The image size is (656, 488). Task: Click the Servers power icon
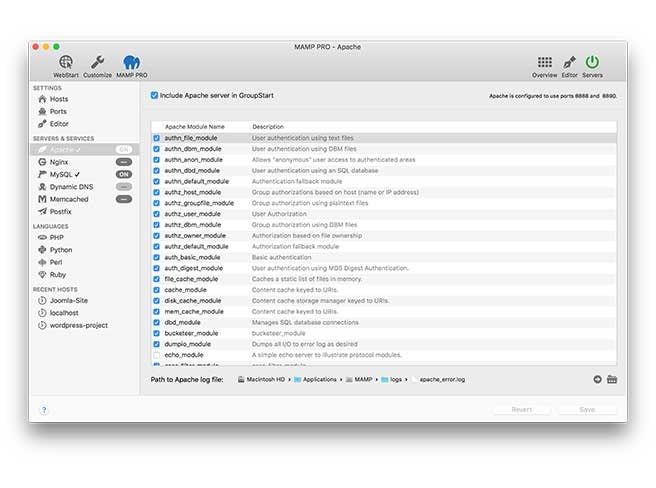[x=592, y=66]
